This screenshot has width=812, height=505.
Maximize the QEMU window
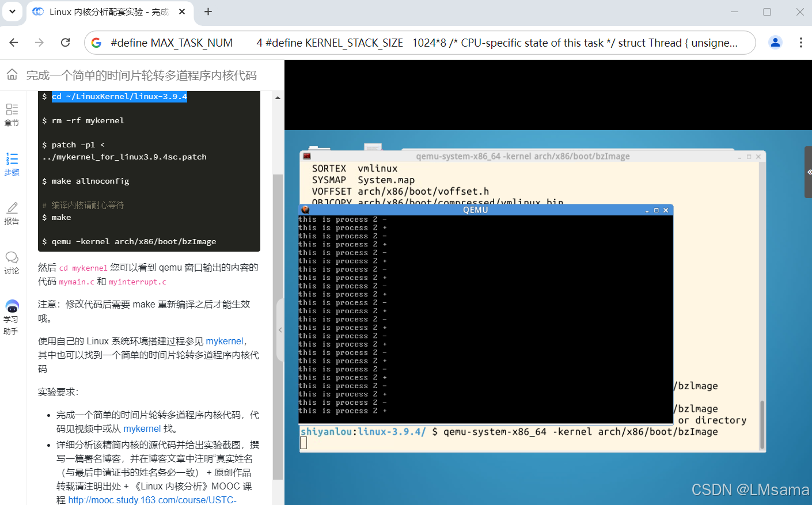656,210
